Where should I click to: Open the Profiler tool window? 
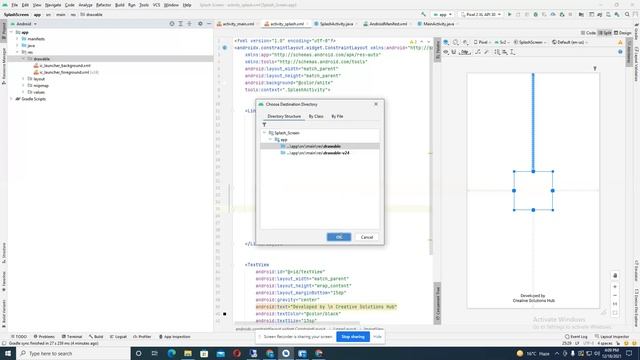142,337
